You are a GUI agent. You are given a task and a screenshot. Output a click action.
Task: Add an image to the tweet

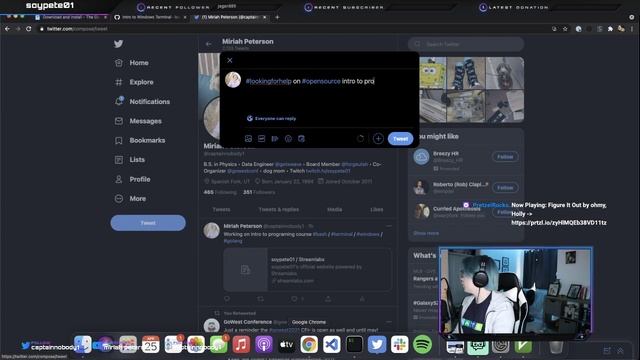pos(248,139)
